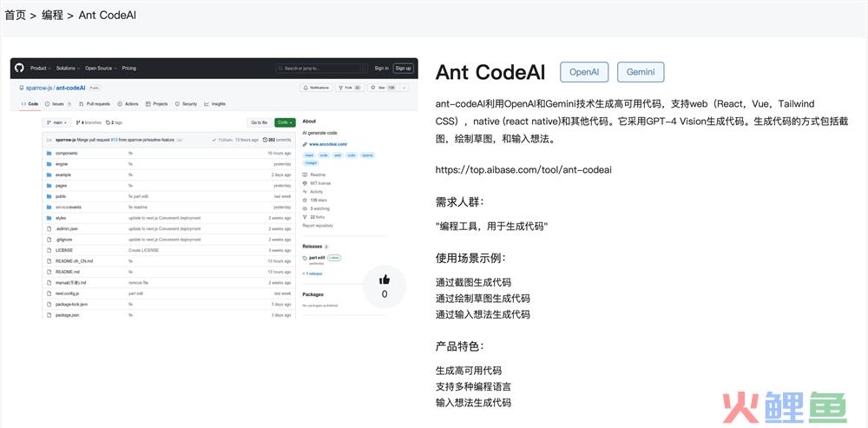Screen dimensions: 868x428
Task: Click the Notifications bell button
Action: (x=306, y=88)
